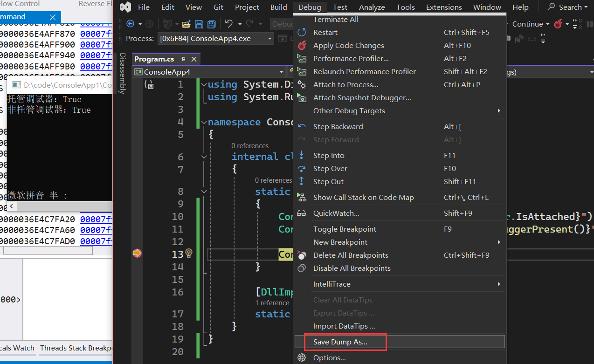This screenshot has width=594, height=364.
Task: Choose Attach to Process menu entry
Action: 400,84
